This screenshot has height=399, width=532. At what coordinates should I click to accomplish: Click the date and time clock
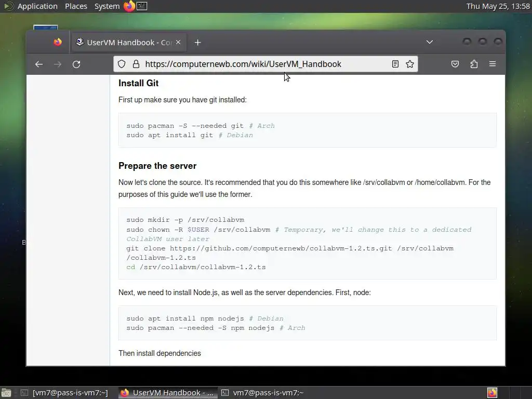pyautogui.click(x=498, y=6)
